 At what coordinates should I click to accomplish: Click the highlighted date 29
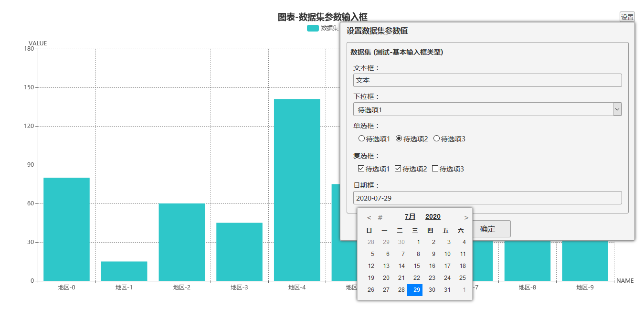pos(415,290)
